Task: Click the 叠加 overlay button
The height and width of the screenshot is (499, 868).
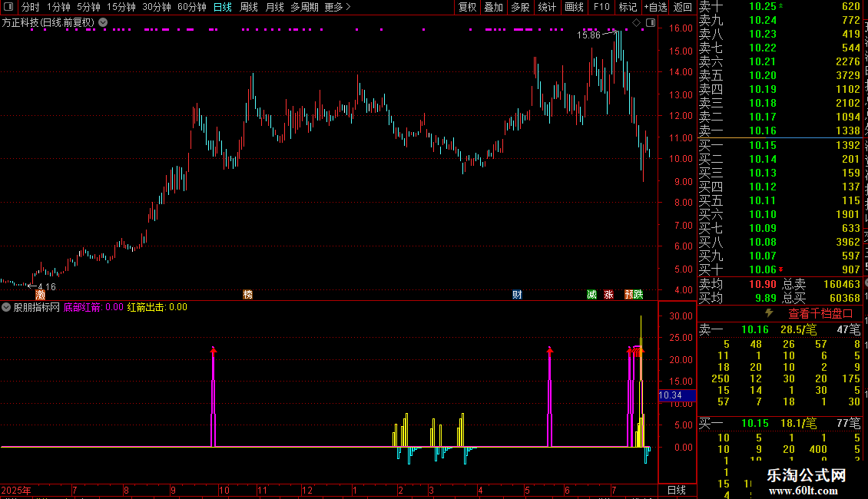Action: 494,7
